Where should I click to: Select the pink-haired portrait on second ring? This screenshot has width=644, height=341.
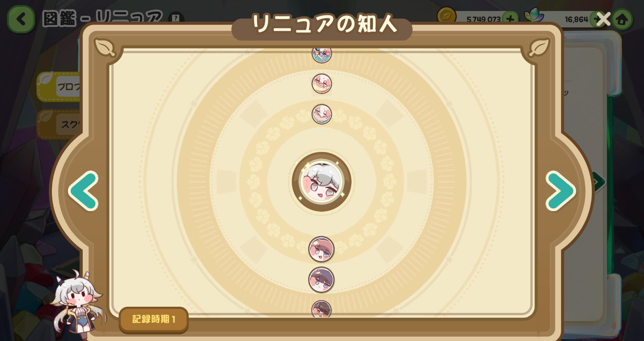point(322,84)
